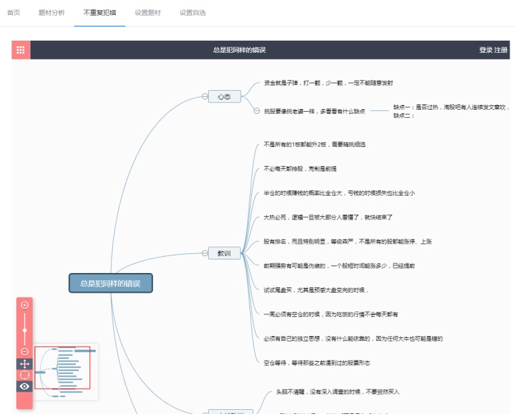515x420 pixels.
Task: Select the 不重复犯错 tab
Action: 100,13
